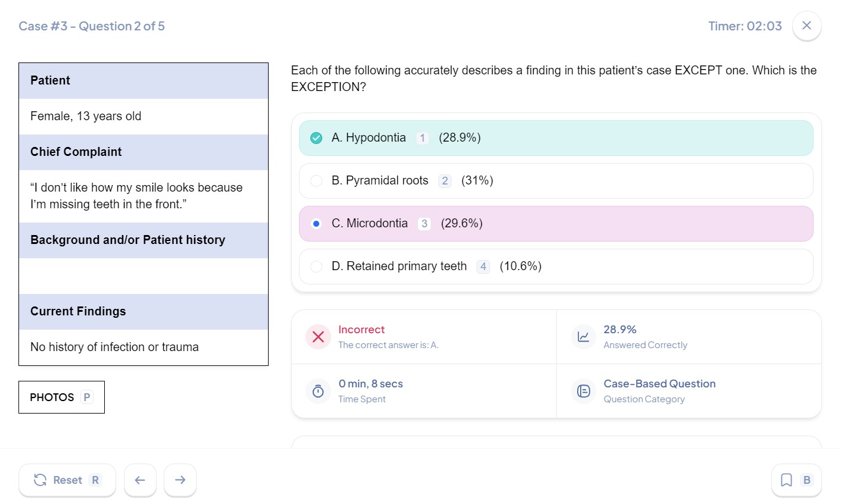The image size is (841, 504).
Task: Click the answered correctly chart icon
Action: (583, 337)
